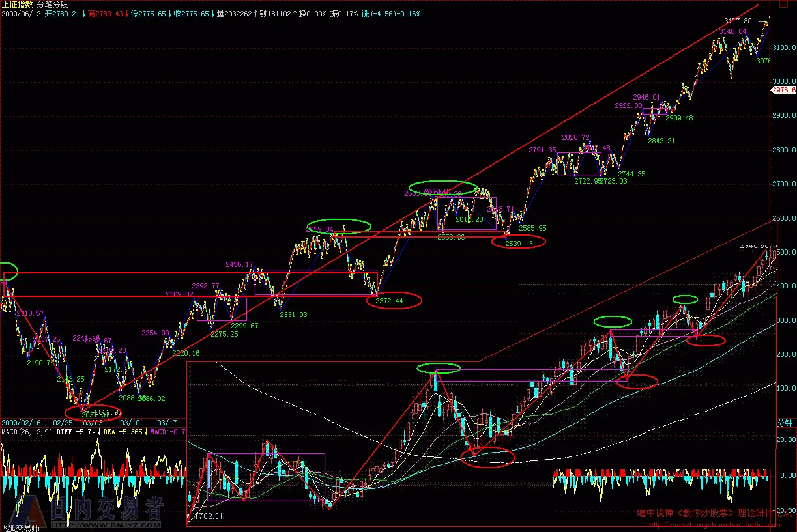Click the red ellipse marking 2372.44 low
797x532 pixels.
coord(394,300)
